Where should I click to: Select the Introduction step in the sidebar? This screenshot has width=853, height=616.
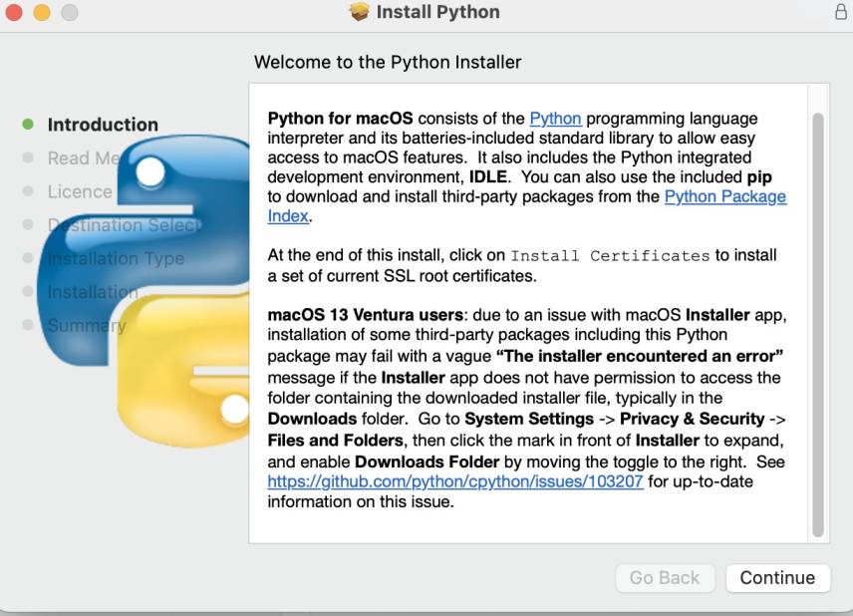pyautogui.click(x=103, y=124)
